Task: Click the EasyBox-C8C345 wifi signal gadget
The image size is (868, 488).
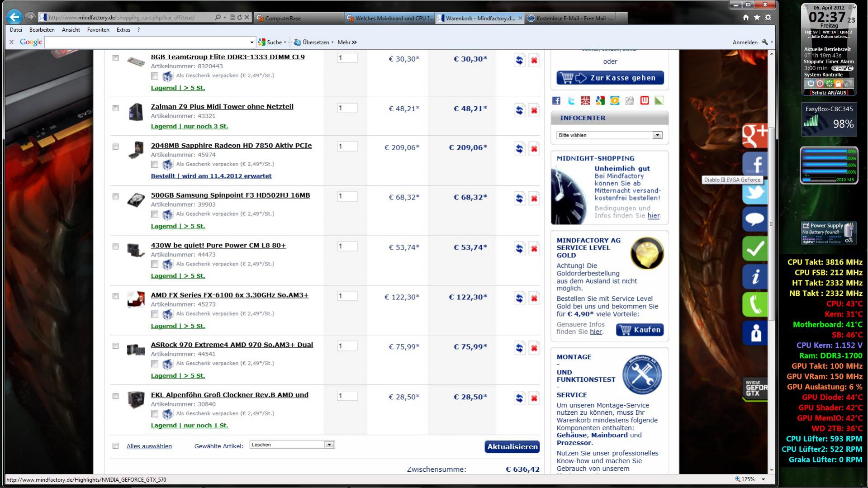Action: click(829, 119)
